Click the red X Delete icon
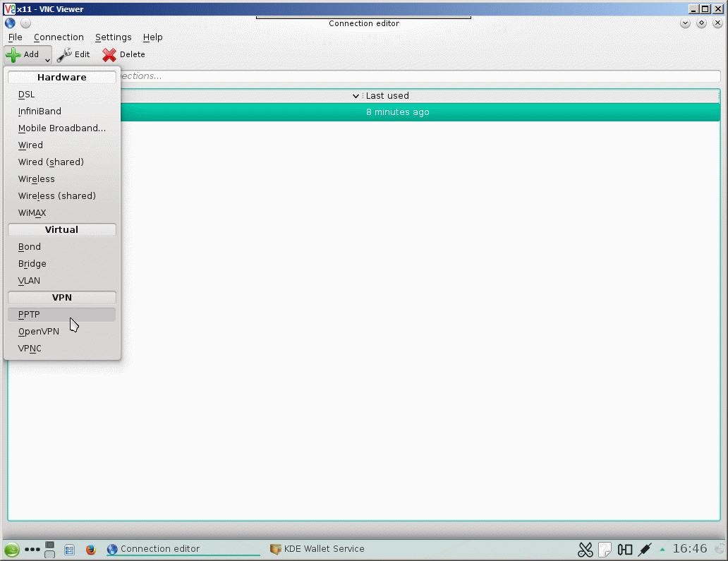The width and height of the screenshot is (728, 561). point(109,55)
